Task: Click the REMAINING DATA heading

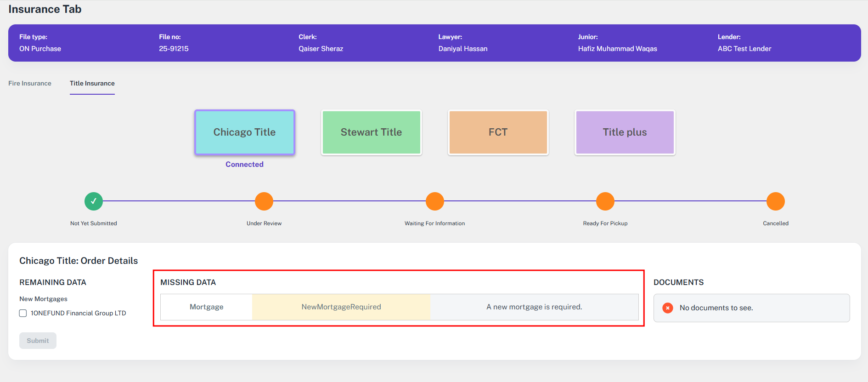Action: pyautogui.click(x=53, y=282)
